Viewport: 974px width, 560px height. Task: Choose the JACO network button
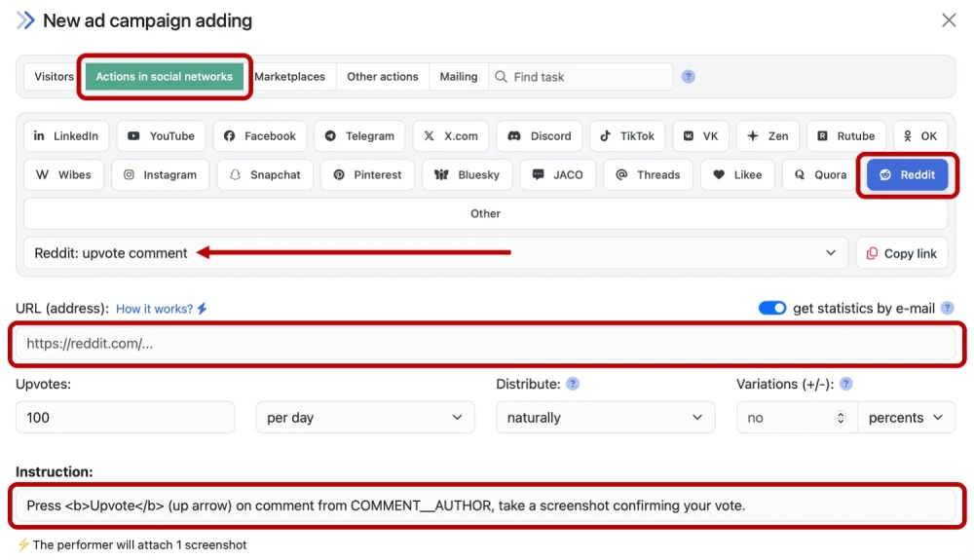tap(558, 175)
